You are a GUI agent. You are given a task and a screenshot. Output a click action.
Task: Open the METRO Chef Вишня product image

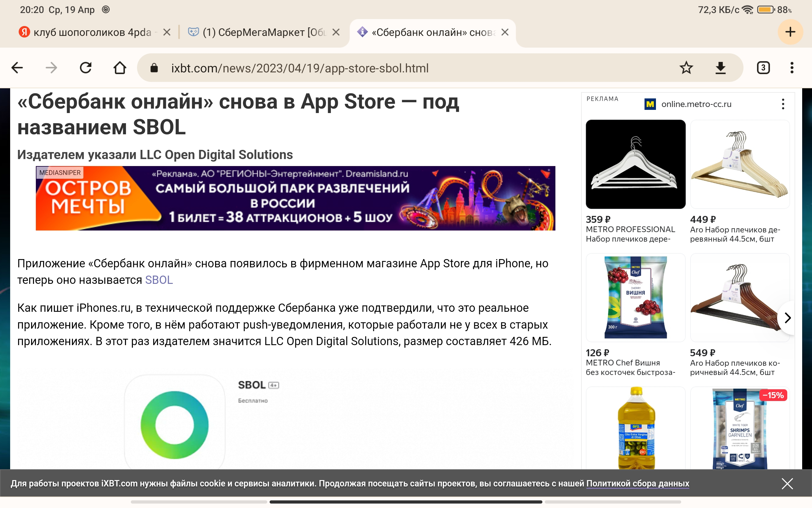pyautogui.click(x=636, y=297)
